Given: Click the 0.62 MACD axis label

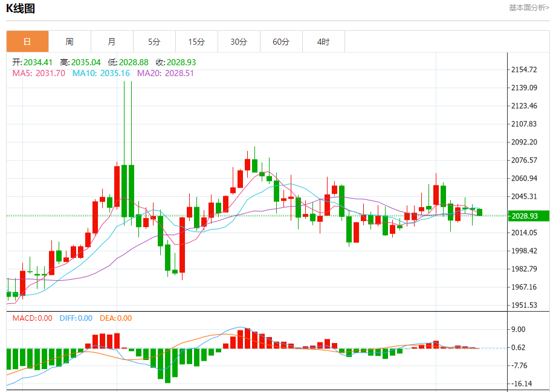Looking at the screenshot, I should 518,347.
